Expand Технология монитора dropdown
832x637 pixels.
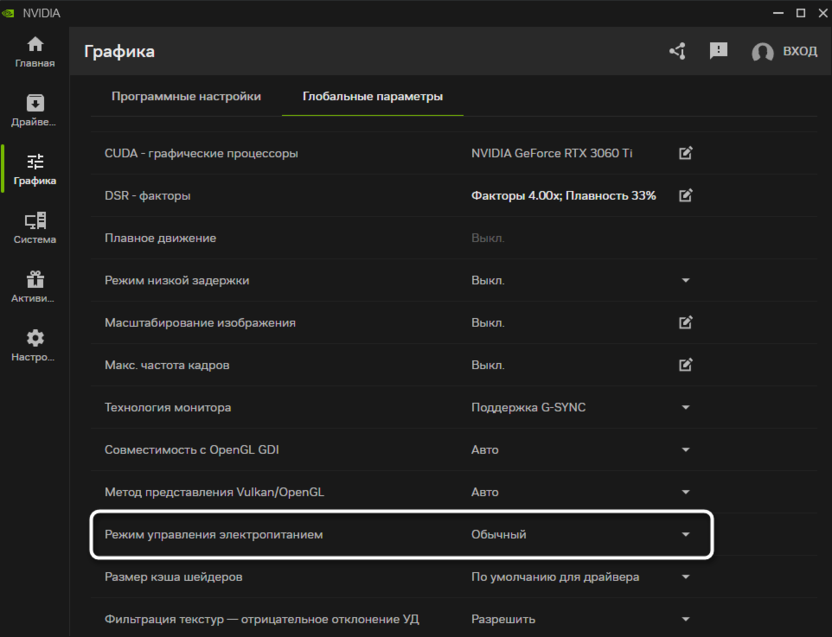(685, 408)
